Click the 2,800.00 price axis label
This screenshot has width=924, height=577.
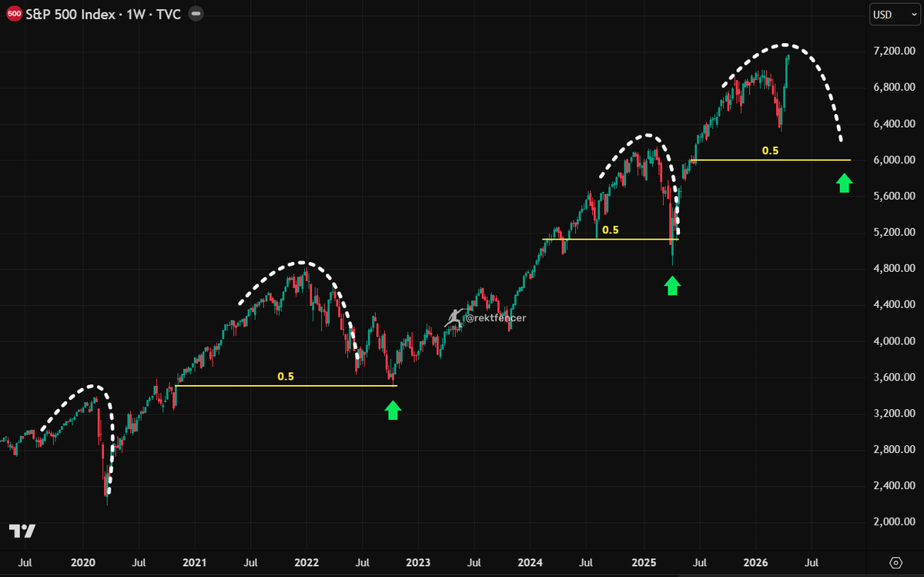[x=895, y=450]
